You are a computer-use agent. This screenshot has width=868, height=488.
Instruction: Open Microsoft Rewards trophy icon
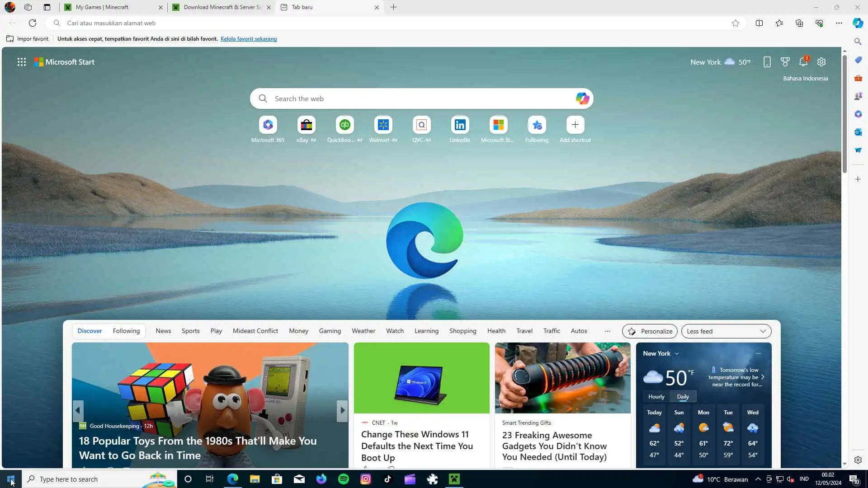click(x=785, y=62)
